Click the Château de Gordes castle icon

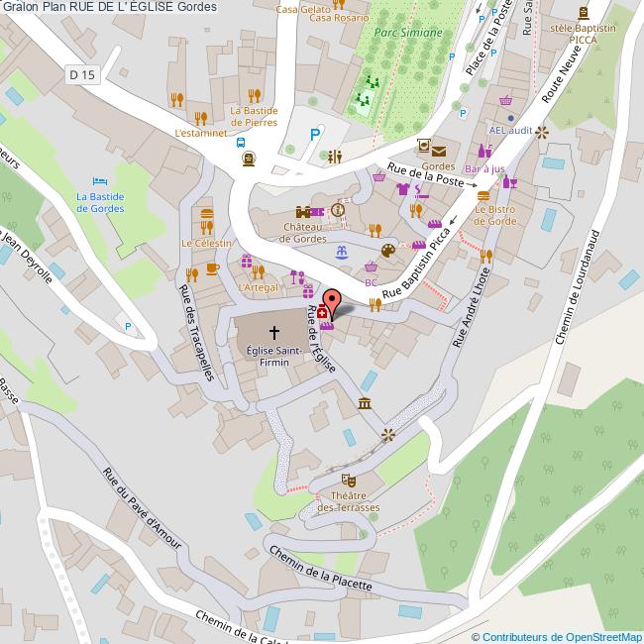pyautogui.click(x=304, y=212)
